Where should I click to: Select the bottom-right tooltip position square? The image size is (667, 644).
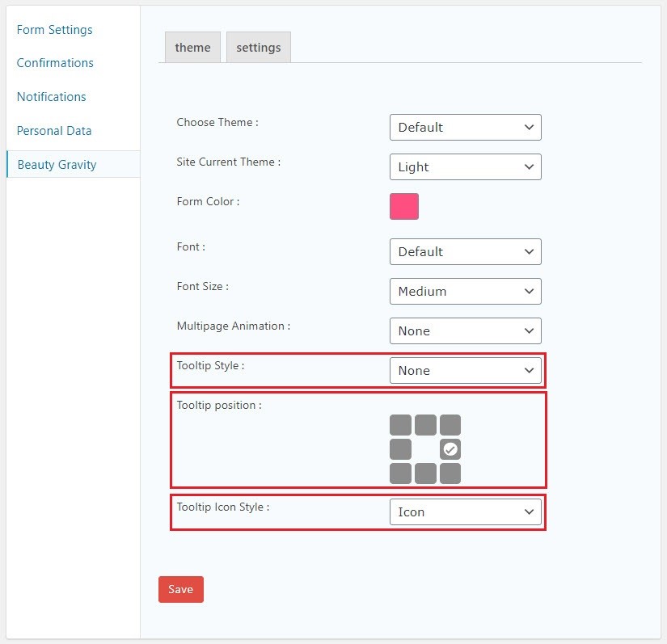(x=450, y=474)
